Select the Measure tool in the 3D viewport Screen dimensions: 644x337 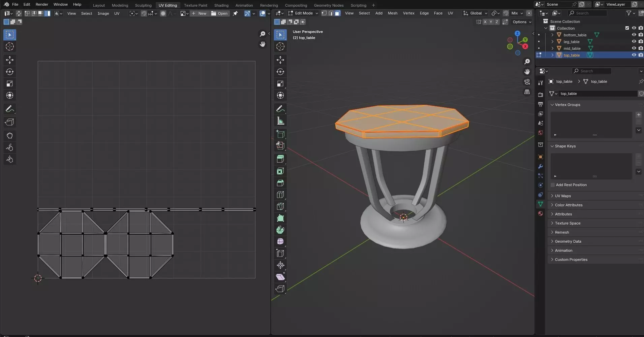click(x=280, y=121)
